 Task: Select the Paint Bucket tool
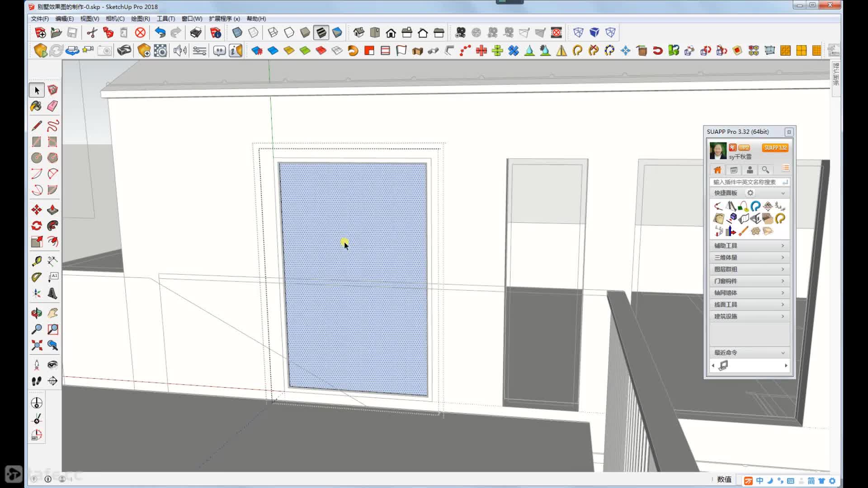click(x=36, y=106)
